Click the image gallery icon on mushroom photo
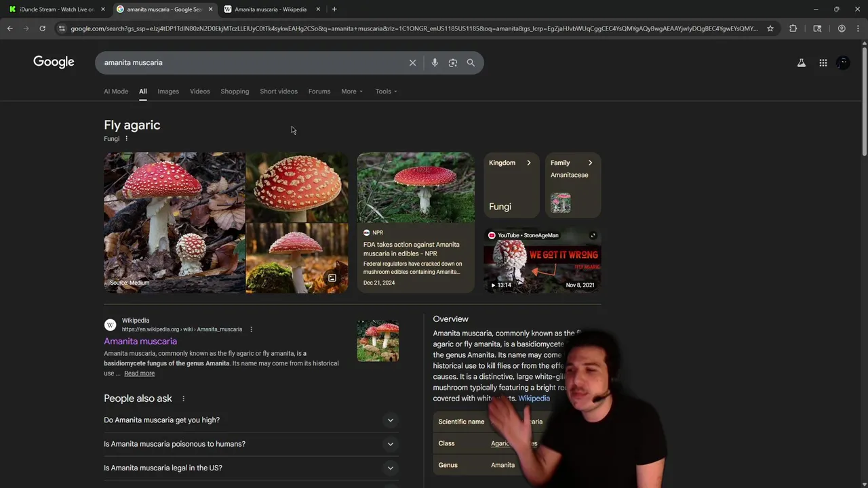Image resolution: width=868 pixels, height=488 pixels. click(332, 278)
